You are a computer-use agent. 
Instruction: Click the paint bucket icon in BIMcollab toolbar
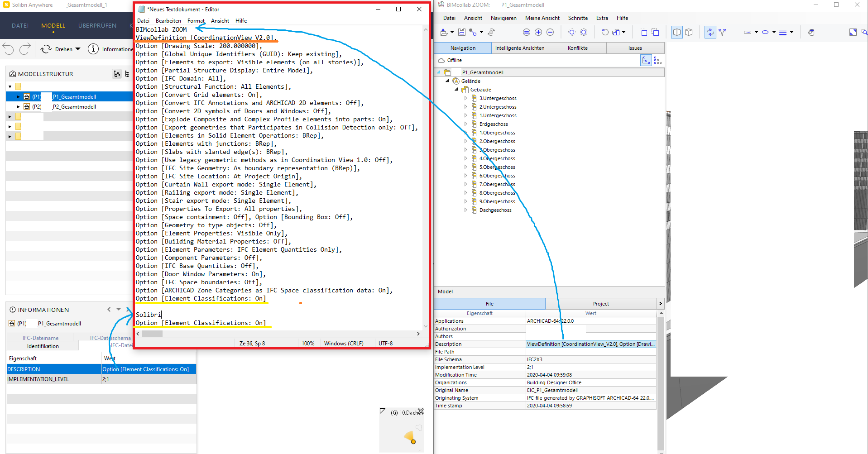coord(811,32)
